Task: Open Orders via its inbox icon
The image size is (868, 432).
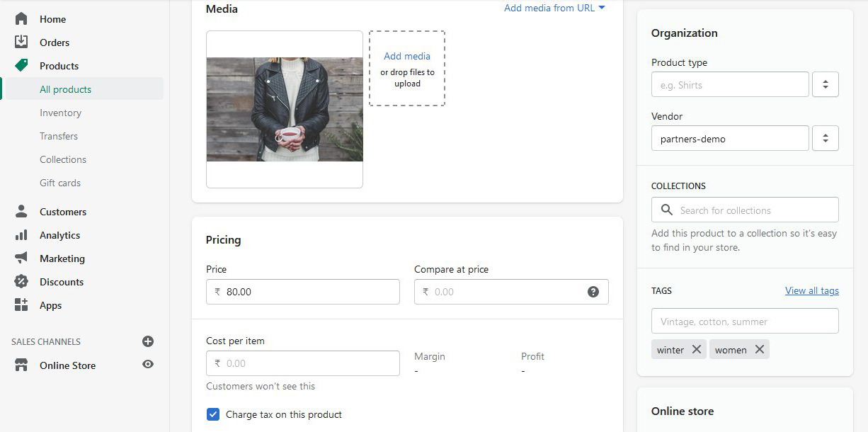Action: tap(21, 42)
